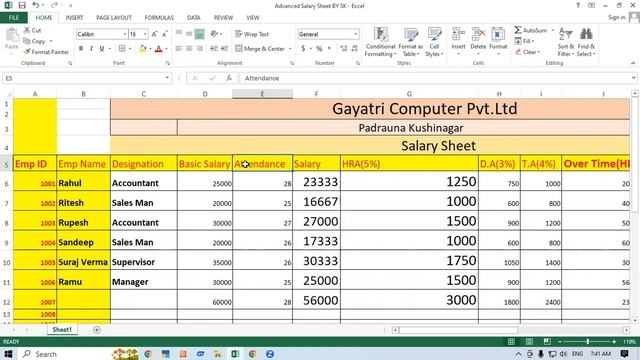Screen dimensions: 640x360
Task: Open the Format cells menu
Action: [498, 42]
